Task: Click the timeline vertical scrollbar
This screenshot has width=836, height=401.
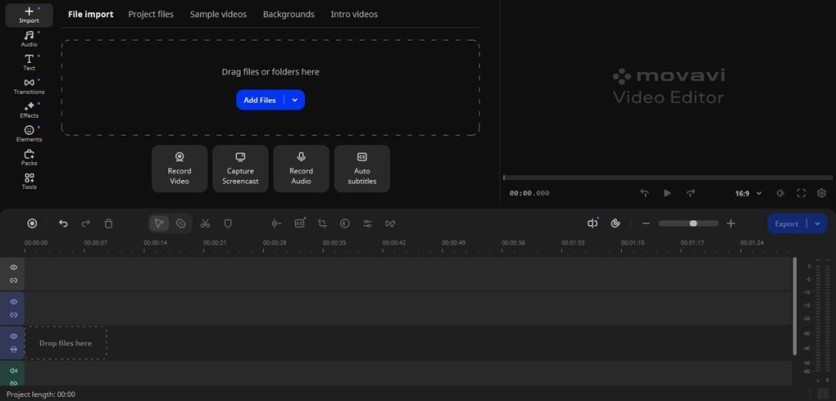Action: pyautogui.click(x=794, y=306)
